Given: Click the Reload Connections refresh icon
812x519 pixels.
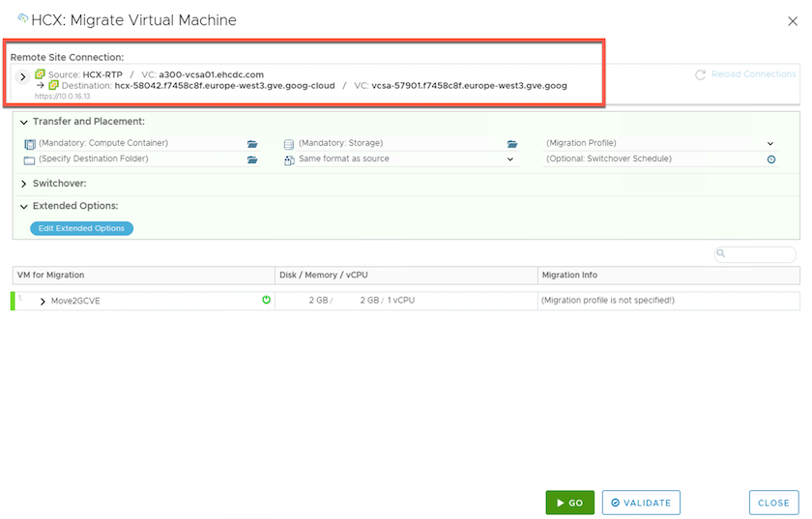Looking at the screenshot, I should click(x=700, y=75).
